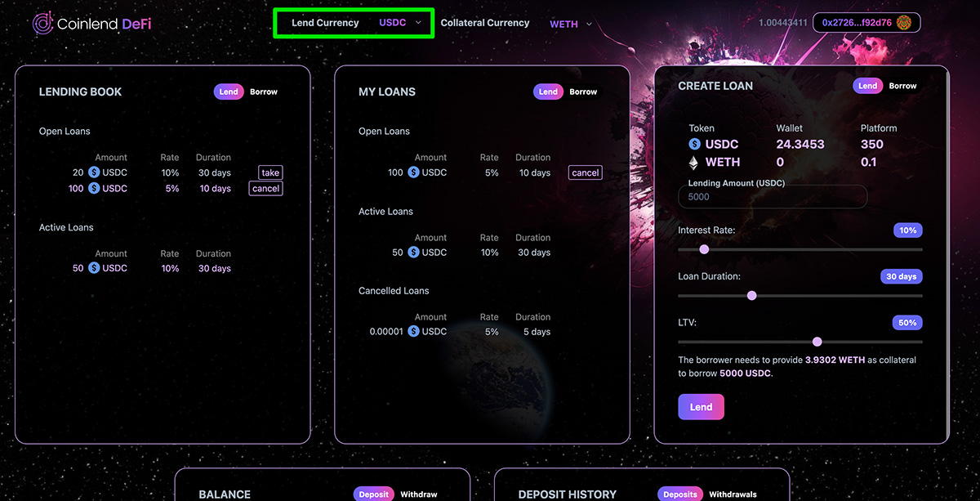The width and height of the screenshot is (980, 501).
Task: Click the BALANCE panel title
Action: [x=225, y=494]
